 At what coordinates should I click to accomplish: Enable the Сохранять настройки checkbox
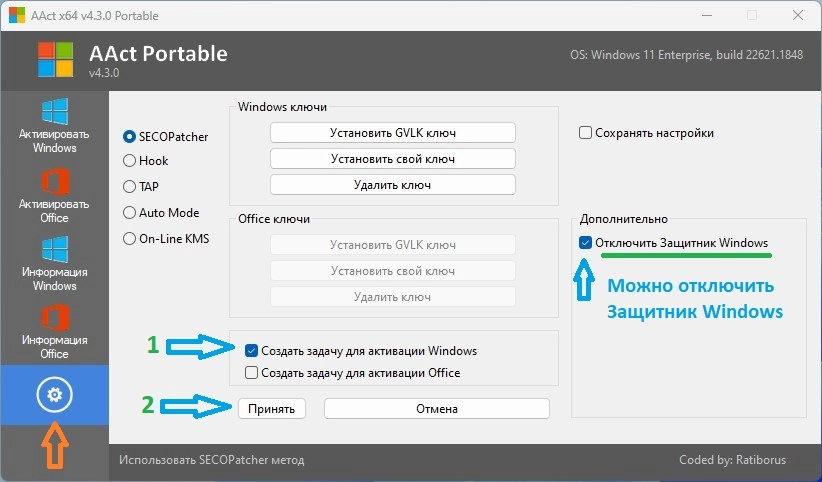point(585,132)
